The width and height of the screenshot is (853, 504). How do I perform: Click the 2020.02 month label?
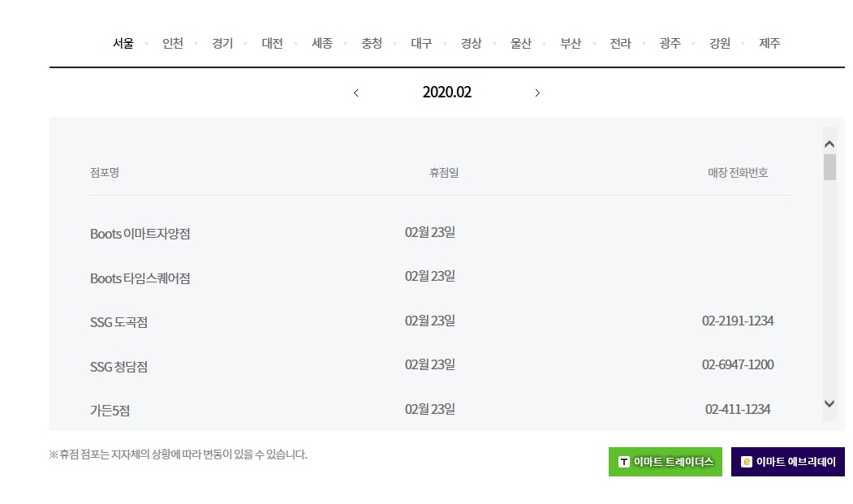tap(446, 93)
